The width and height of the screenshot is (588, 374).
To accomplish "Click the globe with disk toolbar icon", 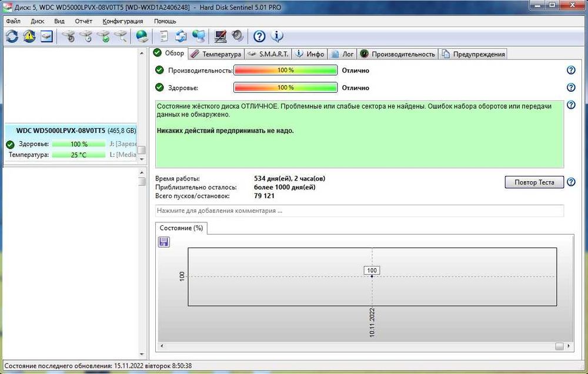I will [142, 36].
